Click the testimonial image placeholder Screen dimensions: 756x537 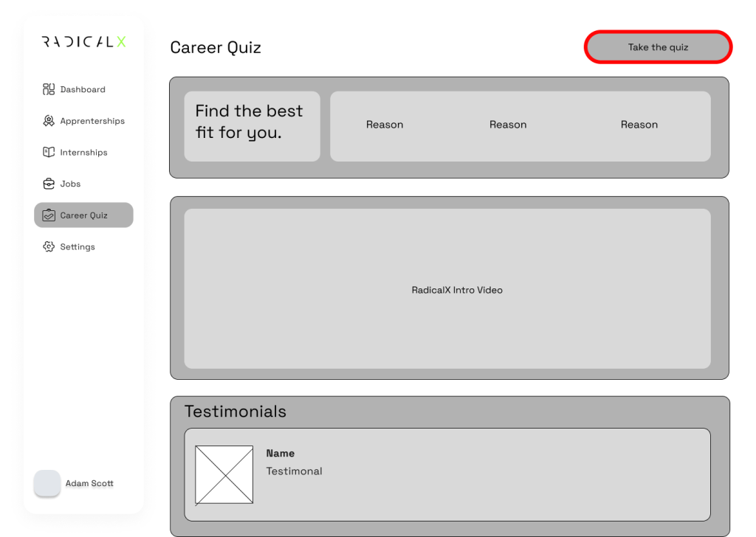[x=224, y=474]
